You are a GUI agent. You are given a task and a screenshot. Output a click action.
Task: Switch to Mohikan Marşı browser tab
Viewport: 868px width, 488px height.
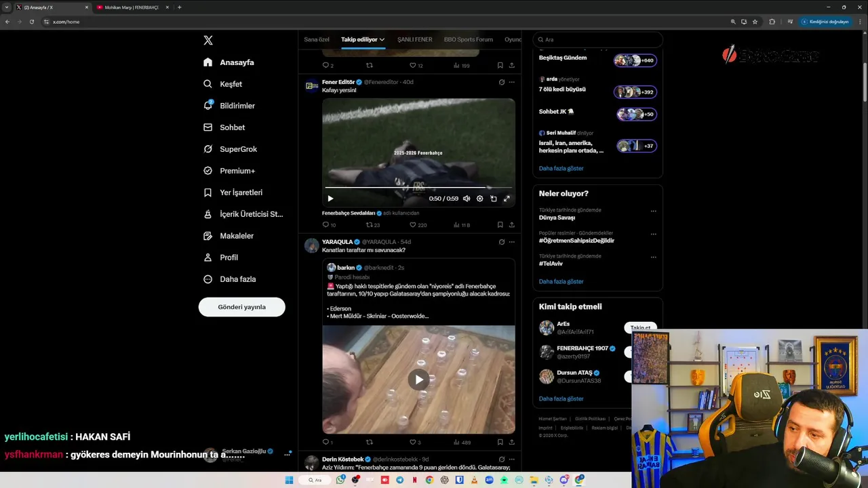132,7
